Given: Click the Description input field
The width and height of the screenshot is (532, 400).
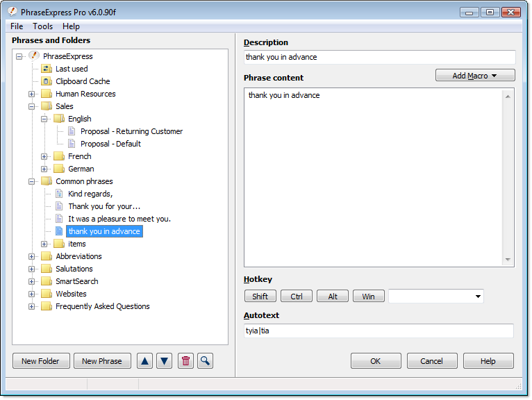Looking at the screenshot, I should pyautogui.click(x=379, y=57).
